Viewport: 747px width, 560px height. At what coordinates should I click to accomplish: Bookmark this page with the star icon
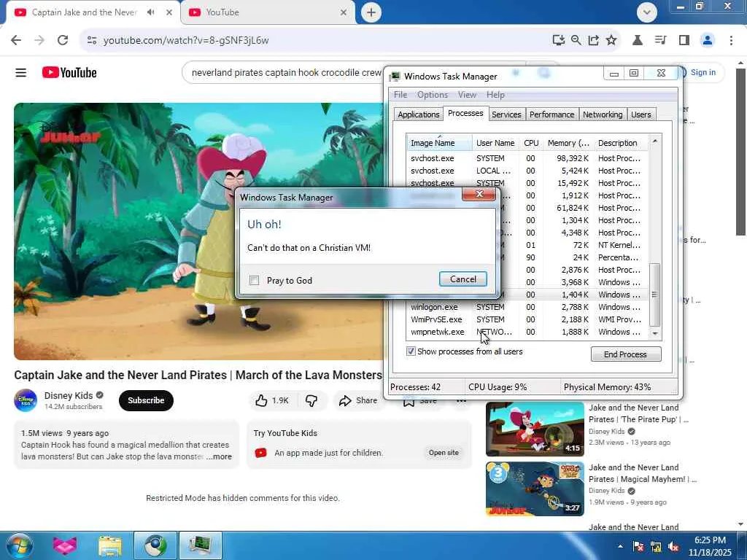(x=611, y=40)
